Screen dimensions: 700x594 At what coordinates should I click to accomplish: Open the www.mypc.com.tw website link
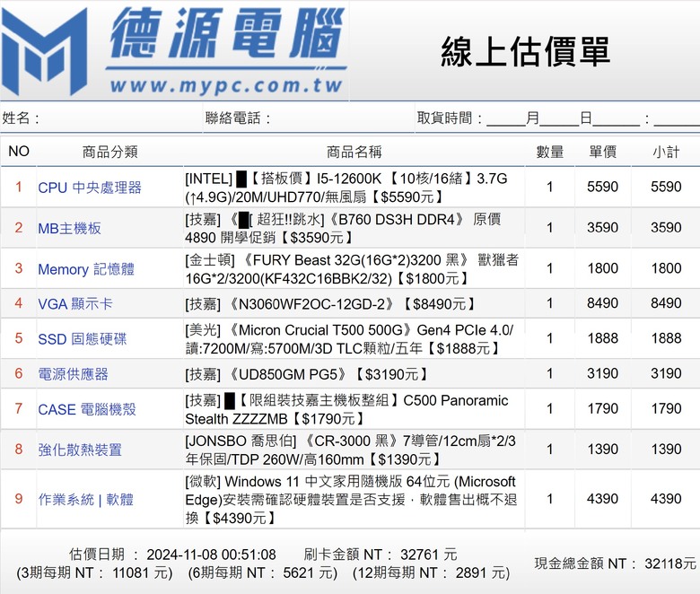click(x=226, y=85)
